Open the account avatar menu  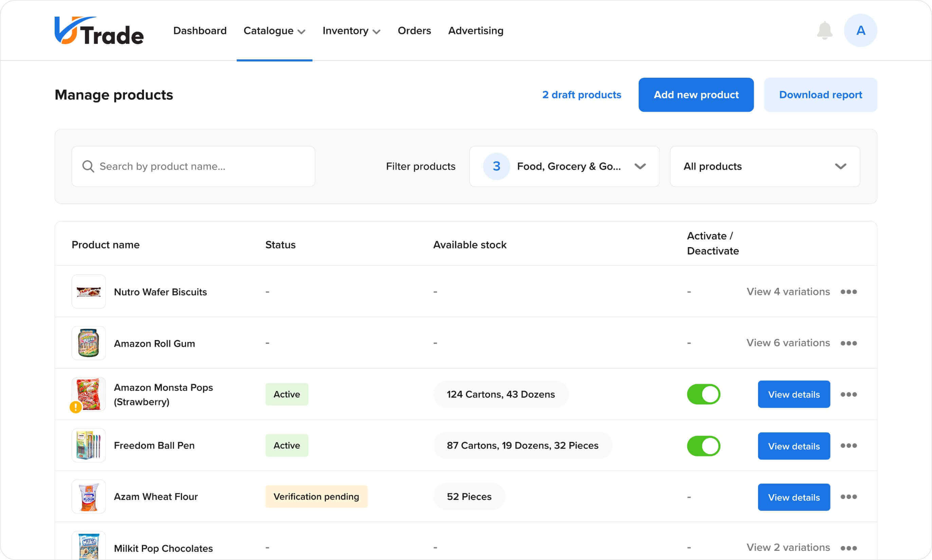coord(861,30)
